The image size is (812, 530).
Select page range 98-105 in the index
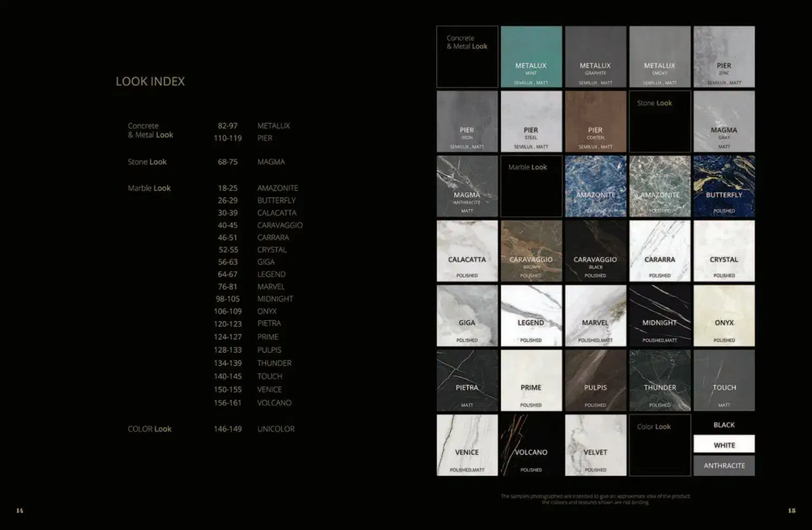(227, 299)
